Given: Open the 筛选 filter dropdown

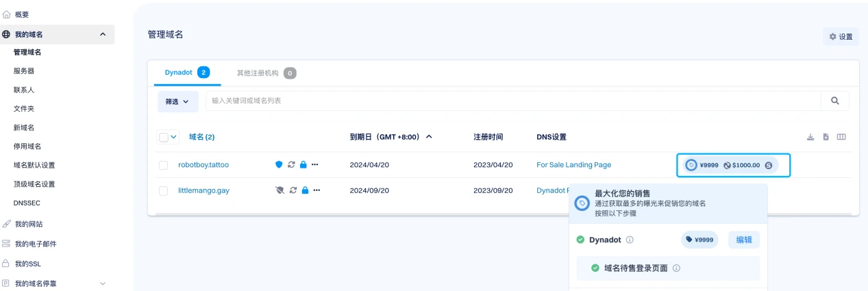Looking at the screenshot, I should (x=177, y=101).
